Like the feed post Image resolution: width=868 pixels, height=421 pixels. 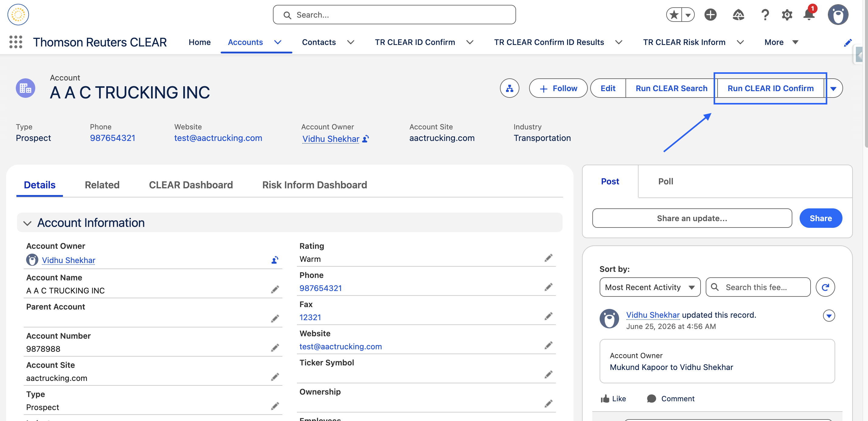613,399
